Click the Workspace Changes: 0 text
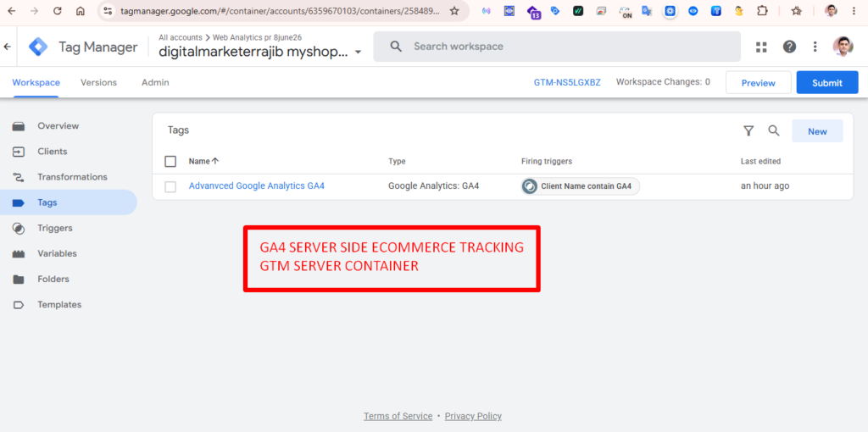 (x=663, y=82)
